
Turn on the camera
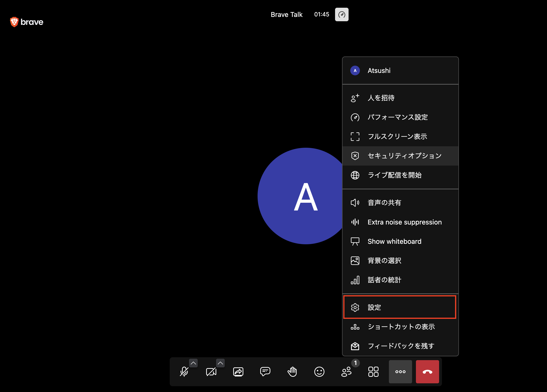click(211, 372)
